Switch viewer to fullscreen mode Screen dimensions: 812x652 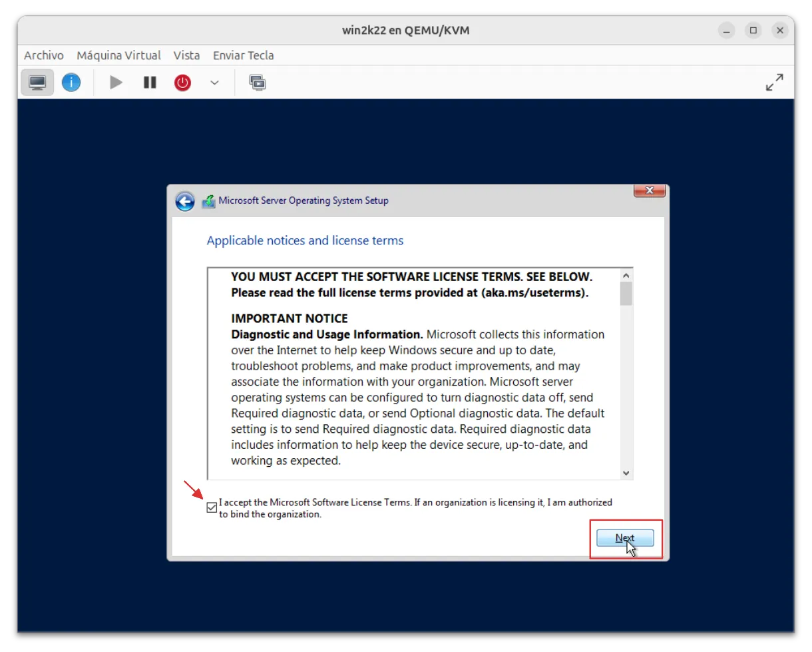[774, 83]
